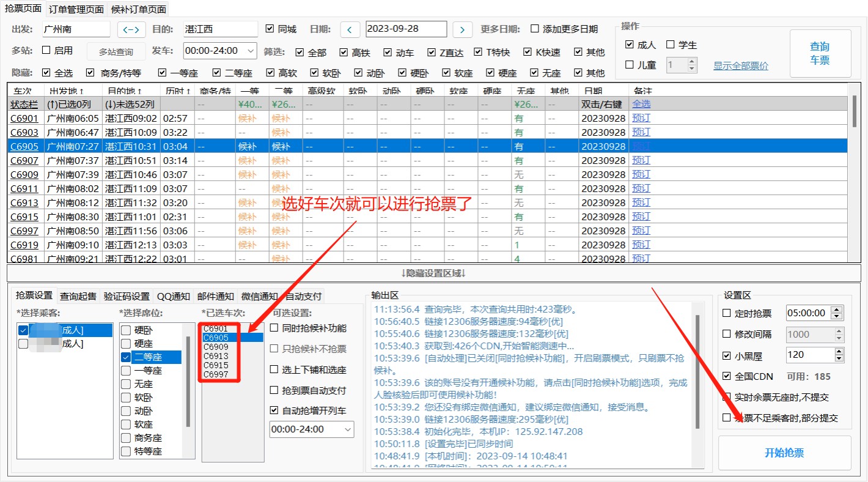Open the time dropdown under 自动抢增开列车

coord(312,429)
